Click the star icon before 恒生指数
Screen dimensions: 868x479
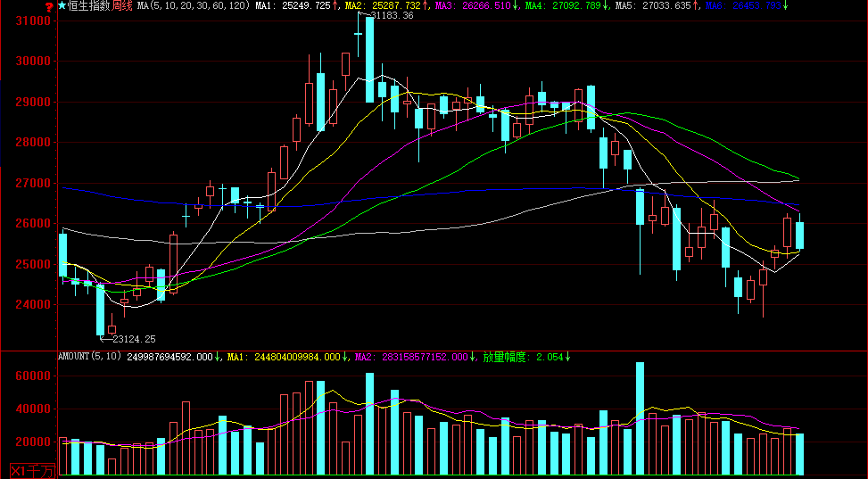61,5
